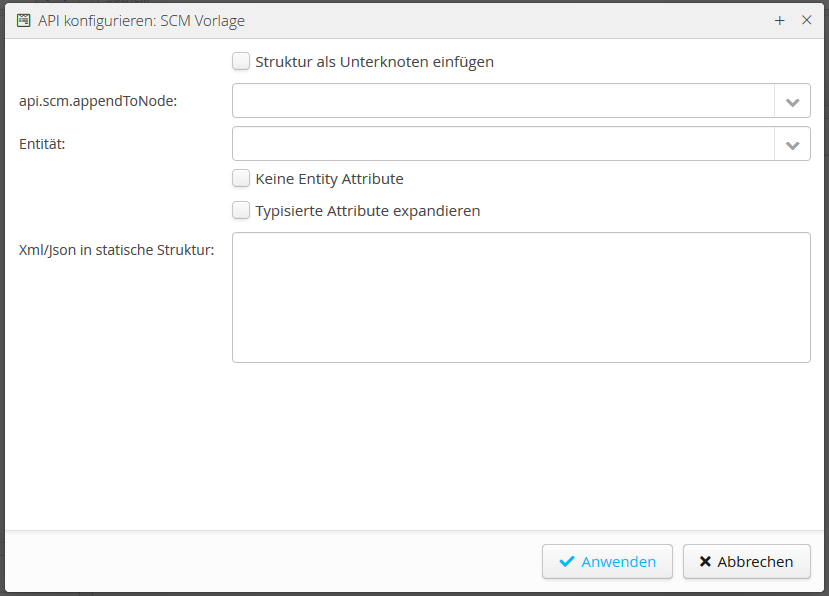Click the dialog icon in the title bar
Screen dimensions: 829x596
pos(23,20)
